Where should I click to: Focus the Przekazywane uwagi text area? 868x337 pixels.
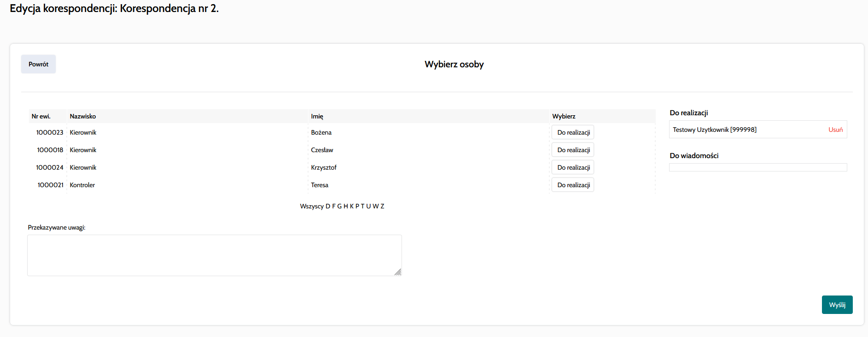tap(214, 255)
